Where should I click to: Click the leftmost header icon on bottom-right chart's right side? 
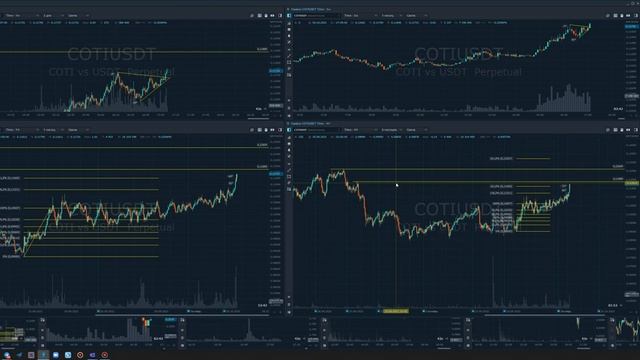pyautogui.click(x=608, y=130)
